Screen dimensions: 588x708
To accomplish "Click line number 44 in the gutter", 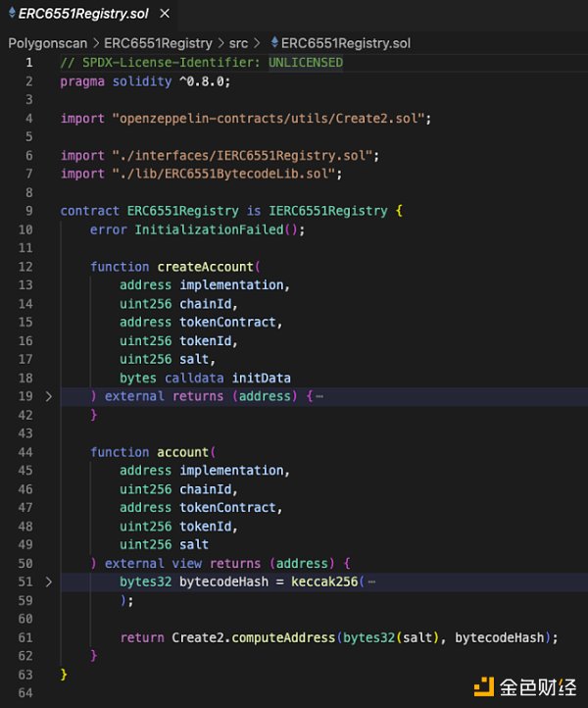I will 25,452.
